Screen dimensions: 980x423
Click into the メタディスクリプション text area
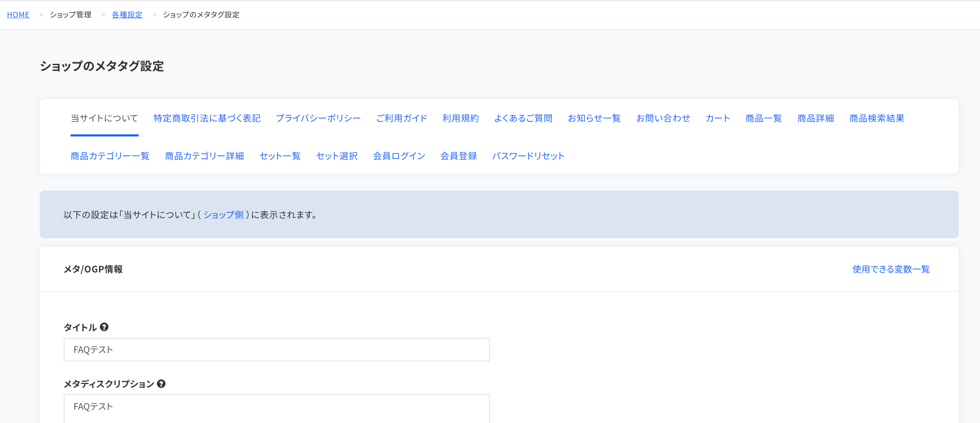pyautogui.click(x=277, y=408)
